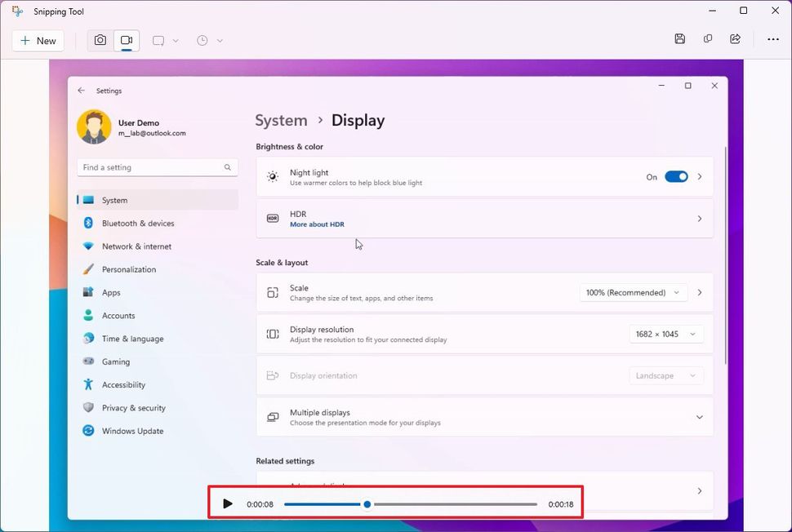This screenshot has height=532, width=792.
Task: Toggle Night light off
Action: (x=678, y=176)
